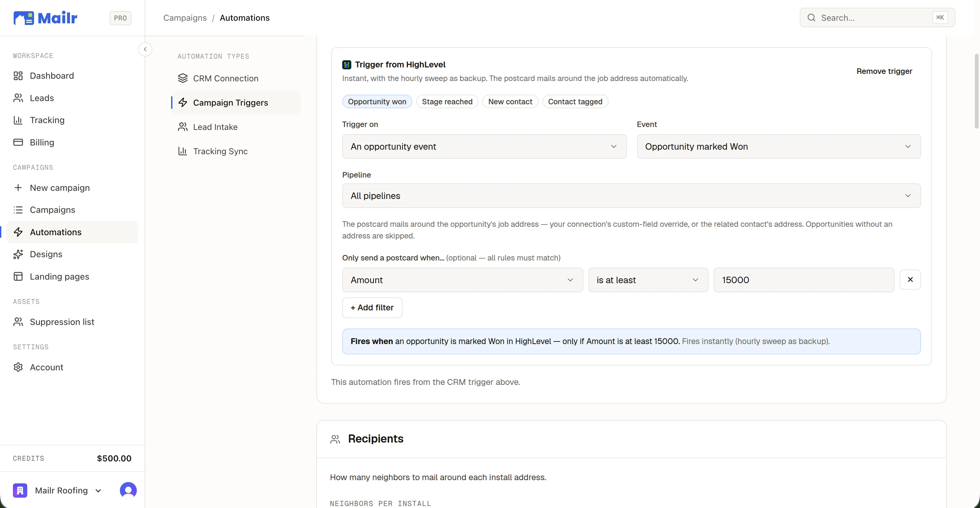Select the Stage reached trigger chip
Screen dimensions: 980x508
[x=447, y=101]
